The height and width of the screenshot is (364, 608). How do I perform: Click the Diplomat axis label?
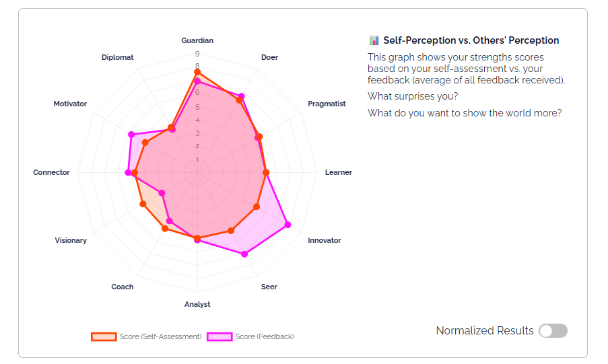pos(118,58)
